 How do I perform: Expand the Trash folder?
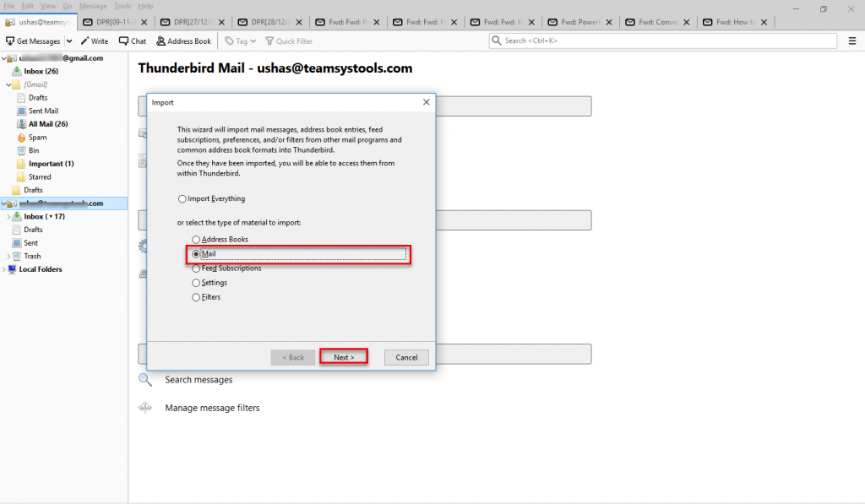point(8,257)
